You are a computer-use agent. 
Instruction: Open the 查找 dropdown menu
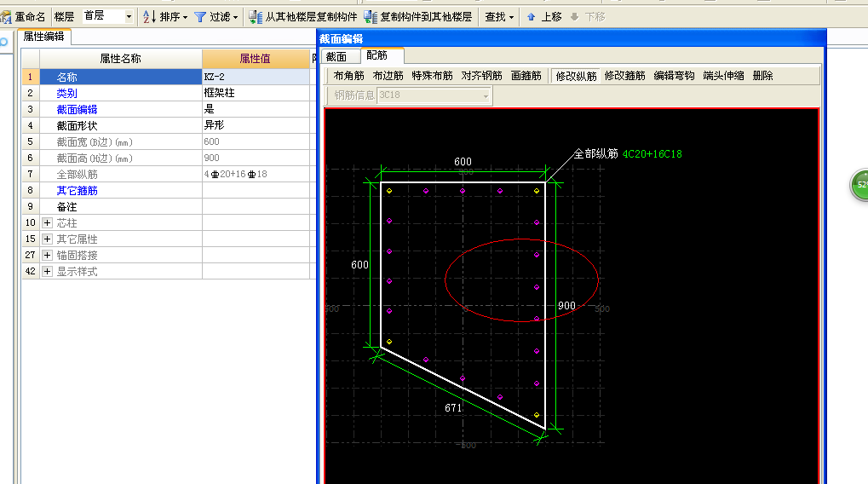pos(499,17)
